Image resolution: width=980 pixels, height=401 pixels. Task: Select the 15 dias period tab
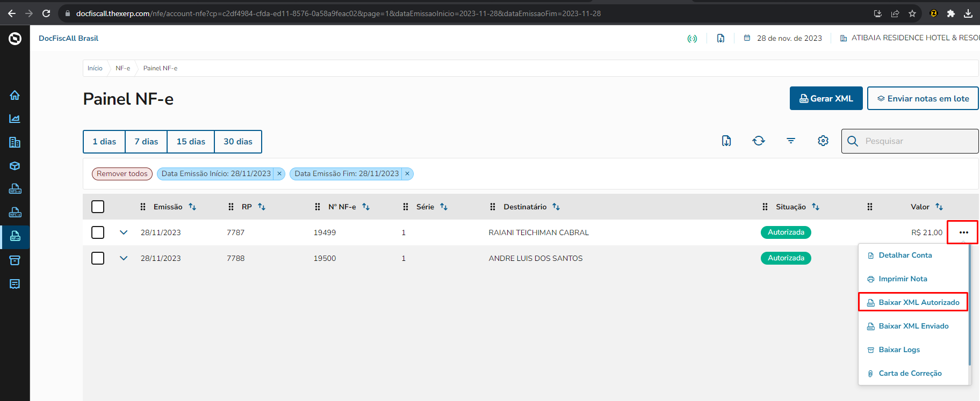(x=191, y=142)
